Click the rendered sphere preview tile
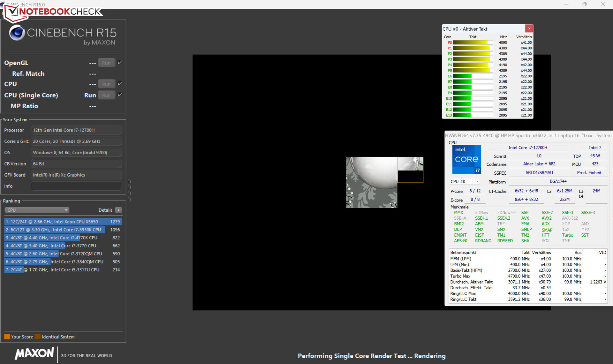The height and width of the screenshot is (364, 613). 372,182
